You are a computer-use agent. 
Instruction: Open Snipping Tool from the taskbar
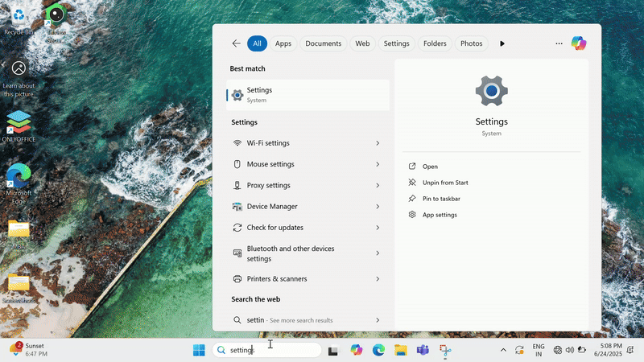[445, 350]
